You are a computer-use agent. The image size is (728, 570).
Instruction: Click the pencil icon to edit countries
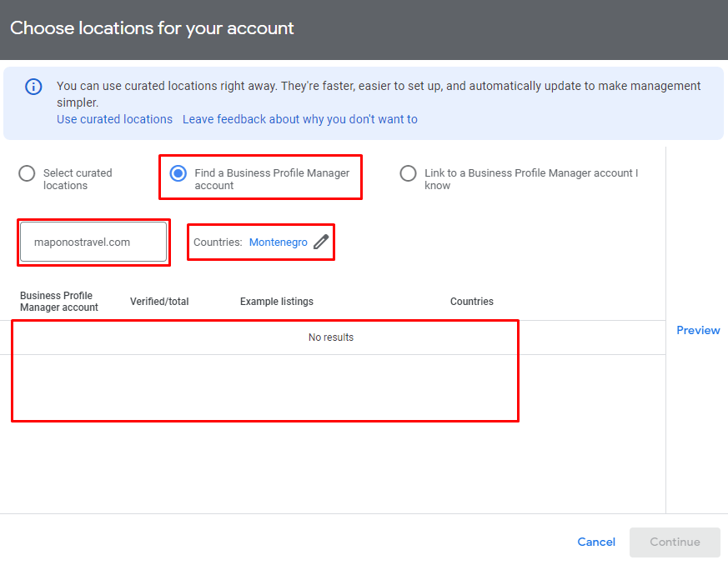point(321,242)
